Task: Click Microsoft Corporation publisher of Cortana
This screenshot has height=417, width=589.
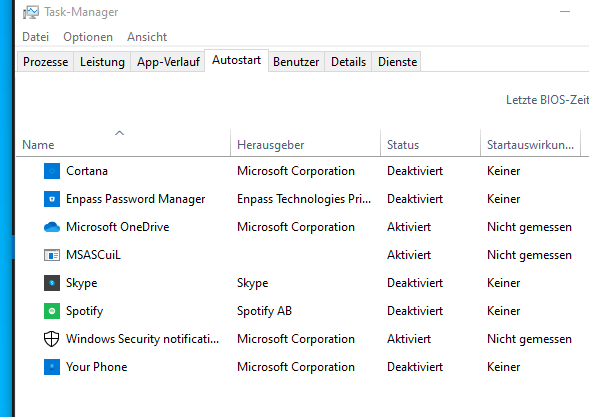Action: (296, 171)
